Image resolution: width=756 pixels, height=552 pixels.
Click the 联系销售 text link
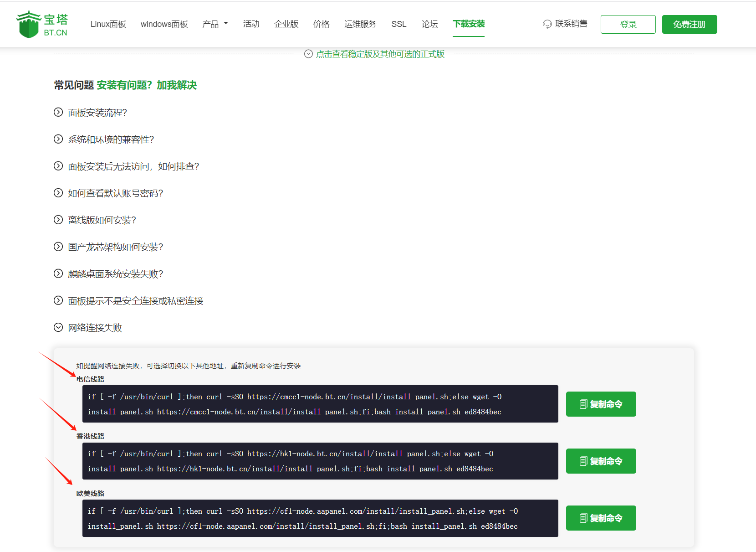(571, 24)
